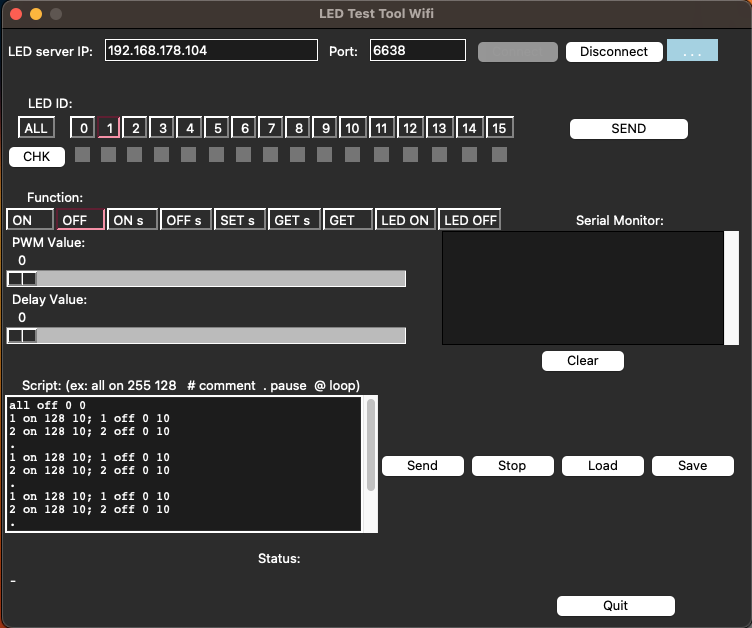Select LED ID 1 toggle

[x=108, y=128]
